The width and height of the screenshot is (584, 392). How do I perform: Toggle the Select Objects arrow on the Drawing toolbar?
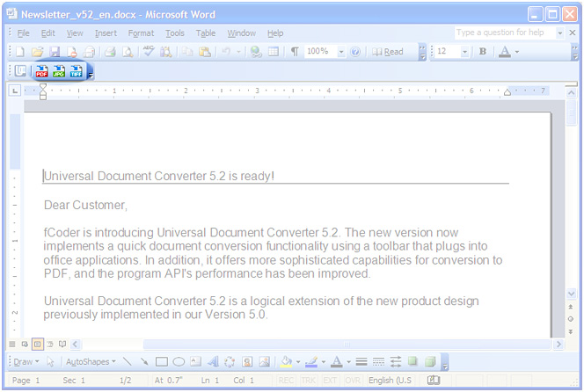coord(50,361)
